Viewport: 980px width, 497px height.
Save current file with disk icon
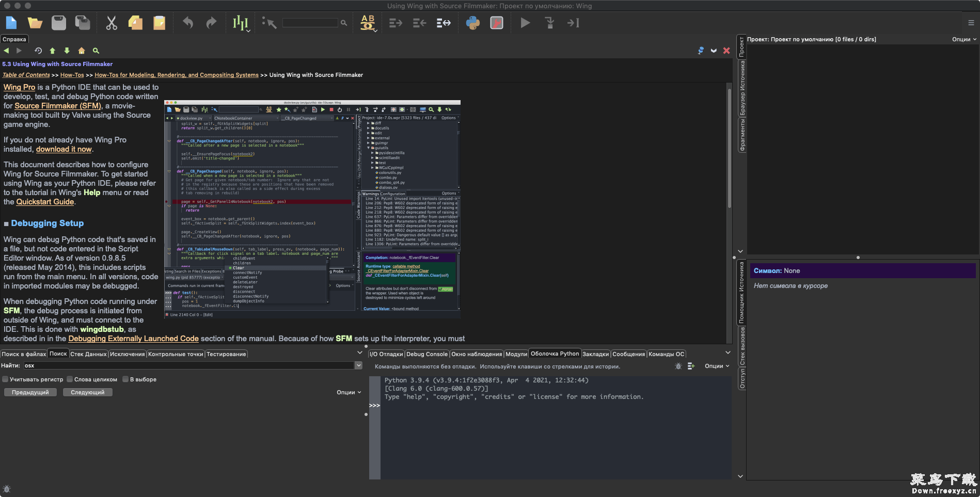coord(59,23)
